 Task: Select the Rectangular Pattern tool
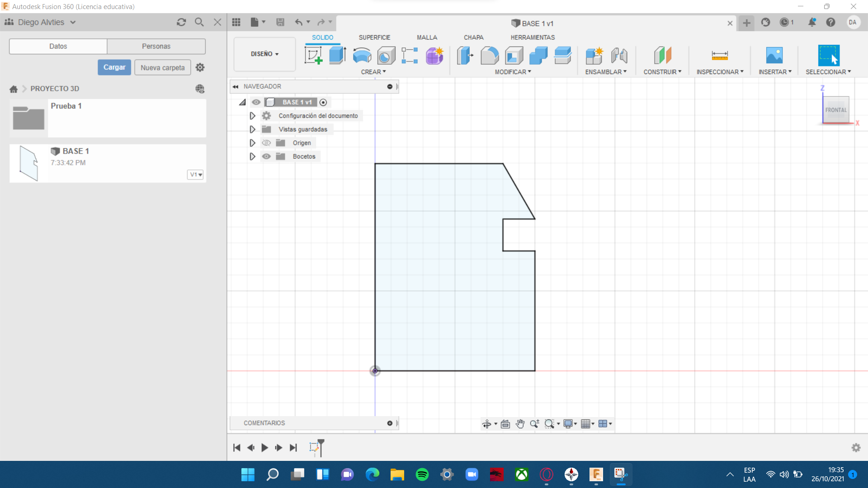pos(410,56)
